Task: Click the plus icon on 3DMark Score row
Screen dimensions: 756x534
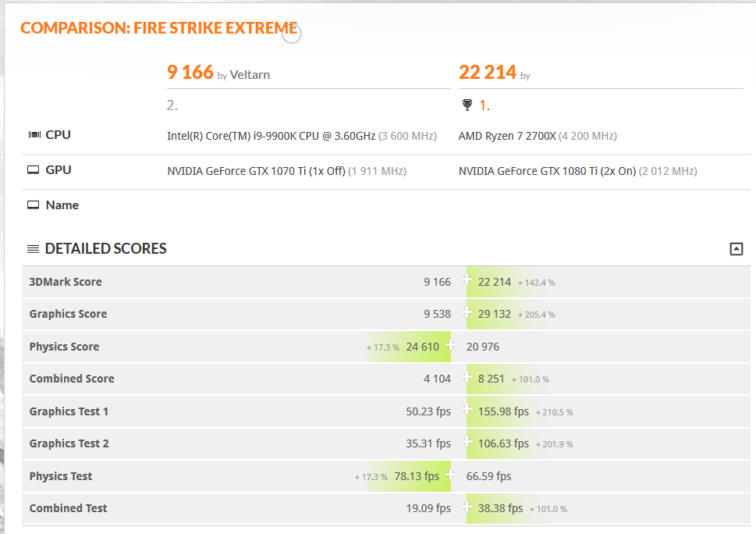Action: click(x=467, y=280)
